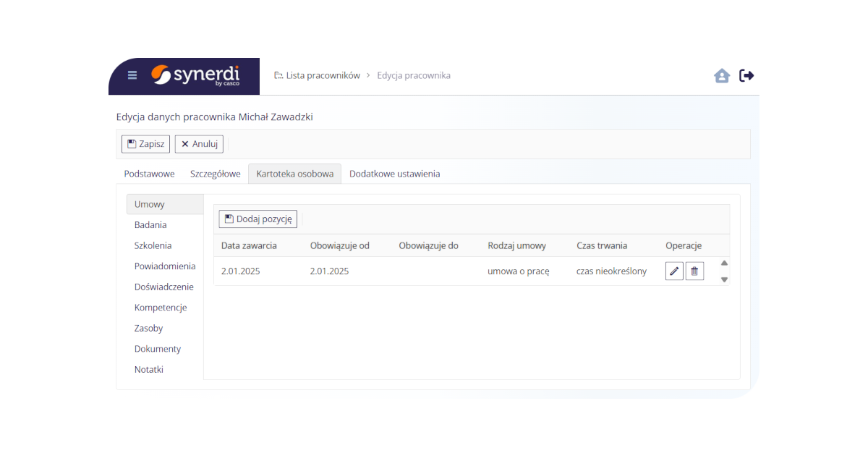Open the hamburger menu icon

click(132, 75)
